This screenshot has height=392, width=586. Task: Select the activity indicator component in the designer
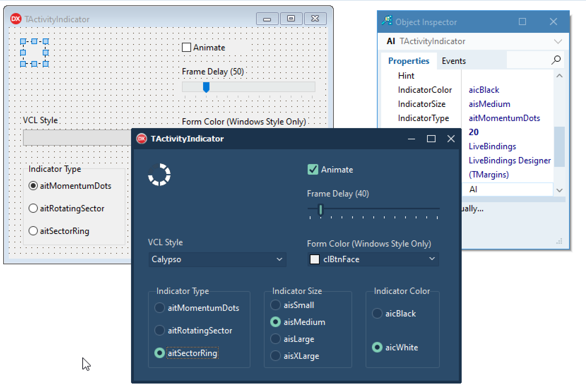(34, 53)
